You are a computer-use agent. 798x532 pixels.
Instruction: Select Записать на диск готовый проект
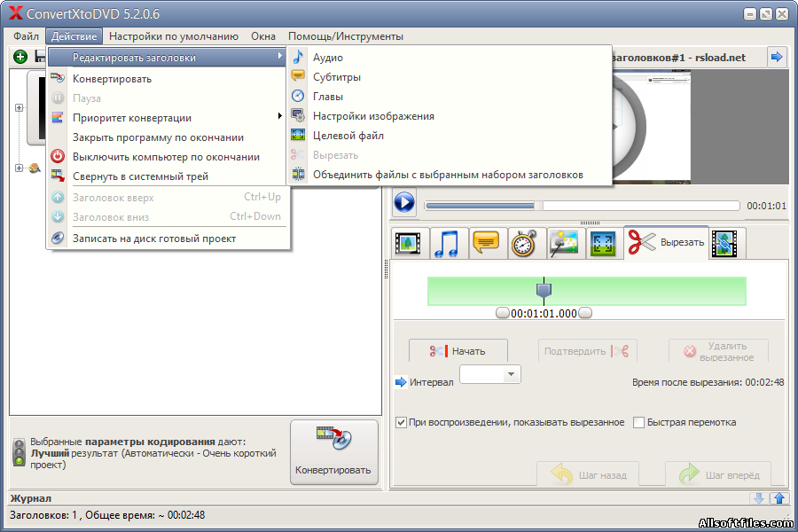tap(167, 239)
